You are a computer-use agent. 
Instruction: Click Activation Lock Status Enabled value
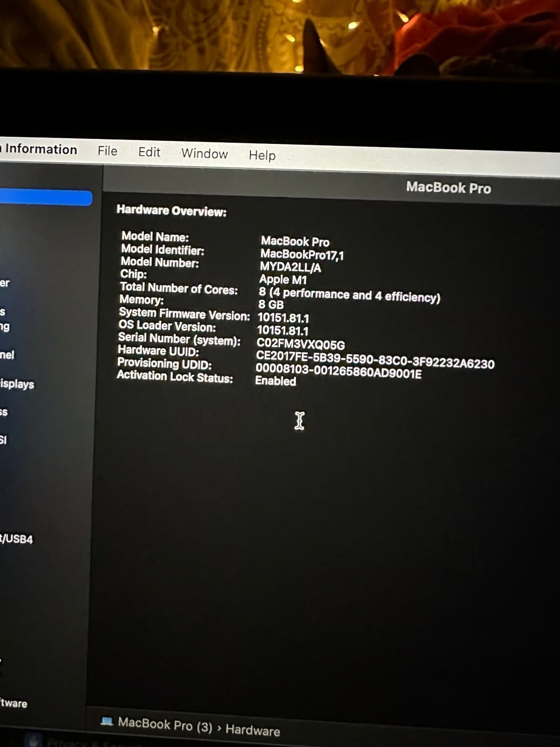point(275,381)
